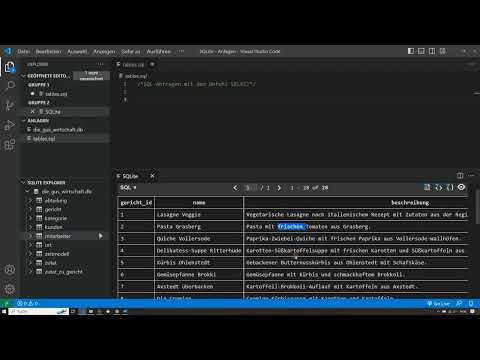This screenshot has height=360, width=480.
Task: Click the Go Live status bar button
Action: pos(439,303)
